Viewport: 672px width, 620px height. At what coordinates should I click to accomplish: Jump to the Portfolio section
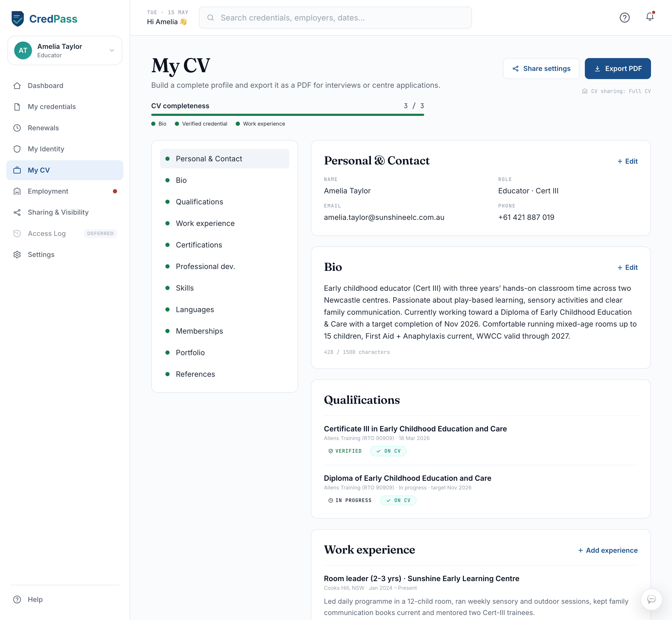(224, 353)
